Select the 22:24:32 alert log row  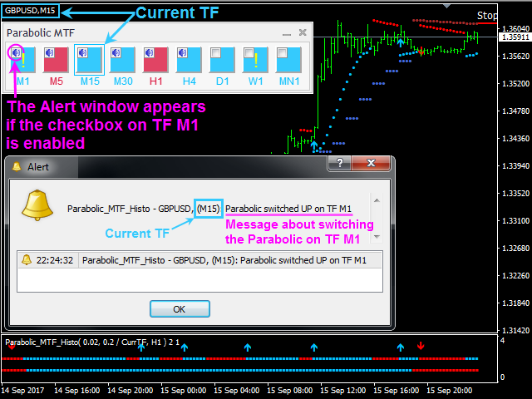pos(199,260)
